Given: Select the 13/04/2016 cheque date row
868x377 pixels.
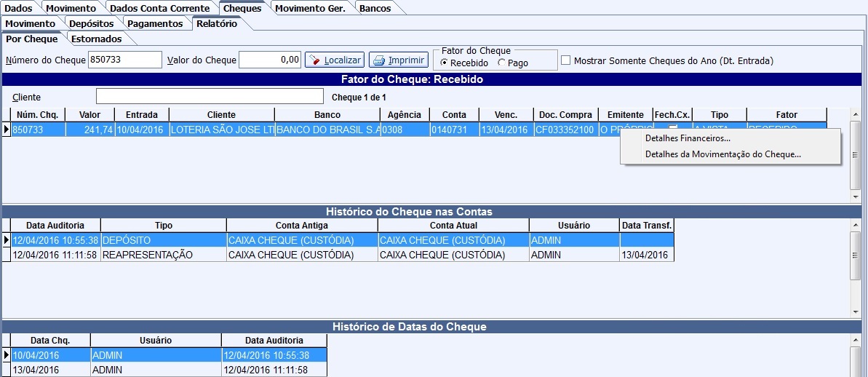Looking at the screenshot, I should pyautogui.click(x=169, y=370).
